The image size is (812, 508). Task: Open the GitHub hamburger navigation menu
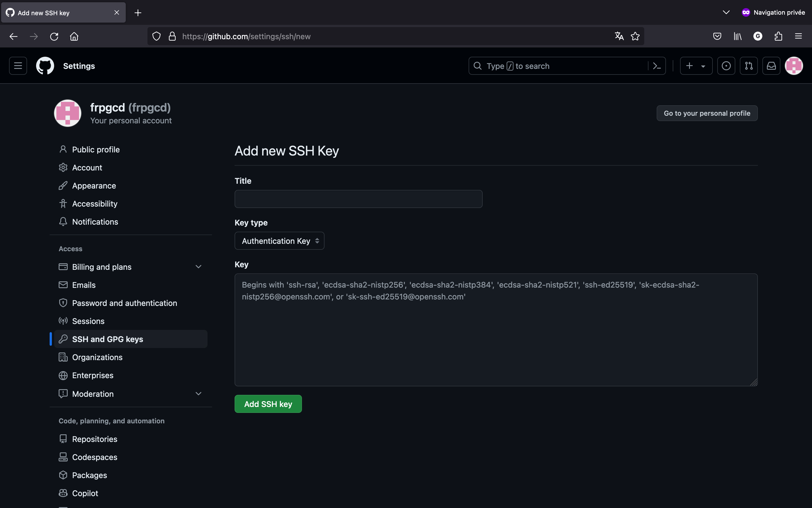(x=18, y=66)
